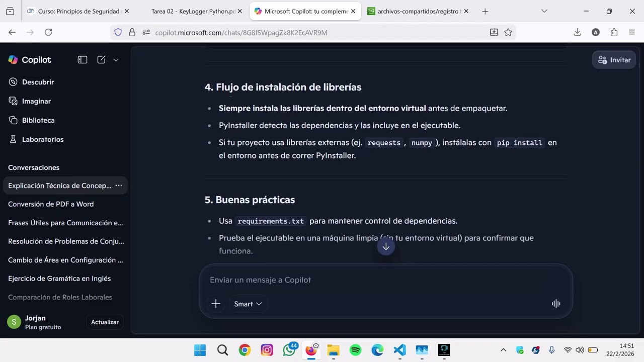Close the Microsoft Copilot tab
This screenshot has height=362, width=644.
(x=354, y=11)
